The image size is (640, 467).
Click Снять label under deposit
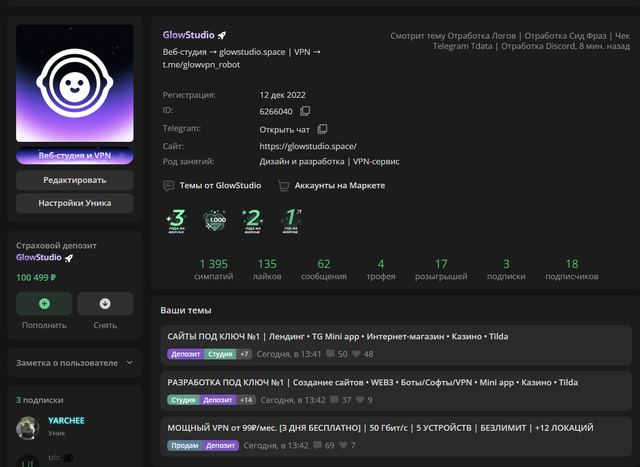105,325
